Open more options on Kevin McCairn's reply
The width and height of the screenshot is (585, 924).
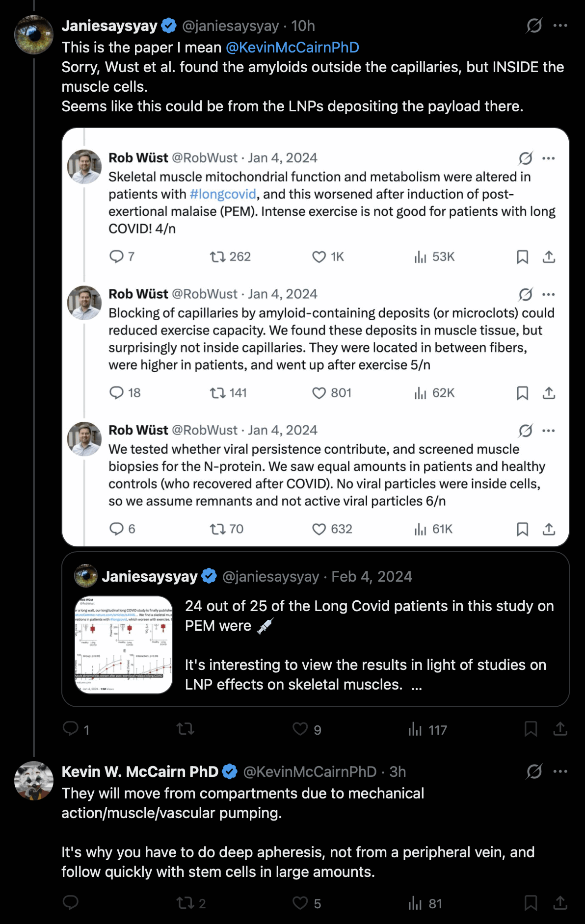560,771
